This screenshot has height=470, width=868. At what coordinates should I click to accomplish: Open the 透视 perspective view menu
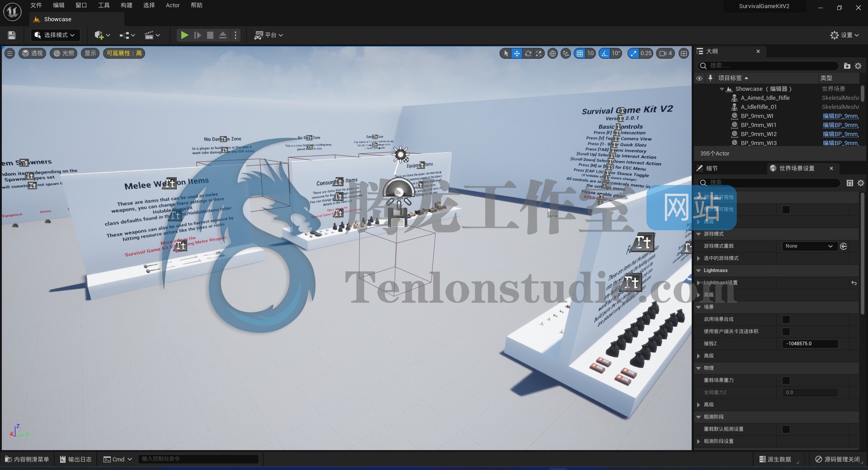(x=32, y=53)
